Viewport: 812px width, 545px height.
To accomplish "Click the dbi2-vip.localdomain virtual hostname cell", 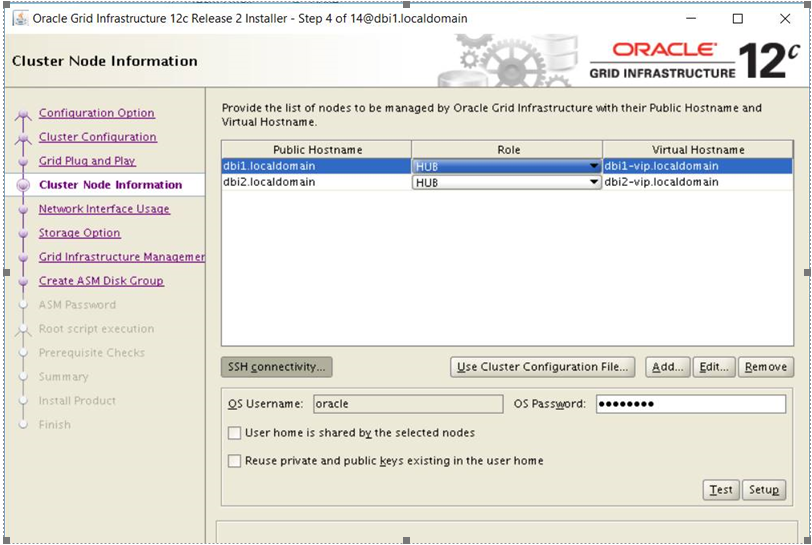I will pyautogui.click(x=698, y=182).
